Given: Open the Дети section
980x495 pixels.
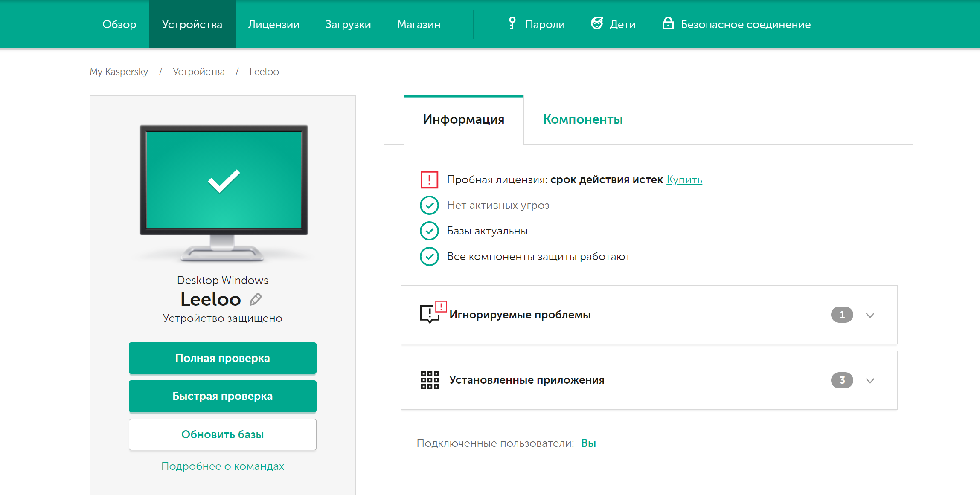Looking at the screenshot, I should pyautogui.click(x=613, y=24).
